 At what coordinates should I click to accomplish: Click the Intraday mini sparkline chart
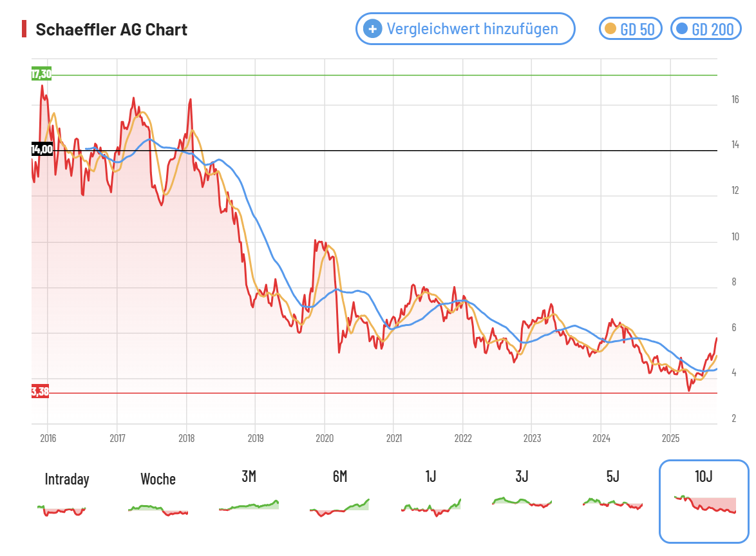pos(62,510)
